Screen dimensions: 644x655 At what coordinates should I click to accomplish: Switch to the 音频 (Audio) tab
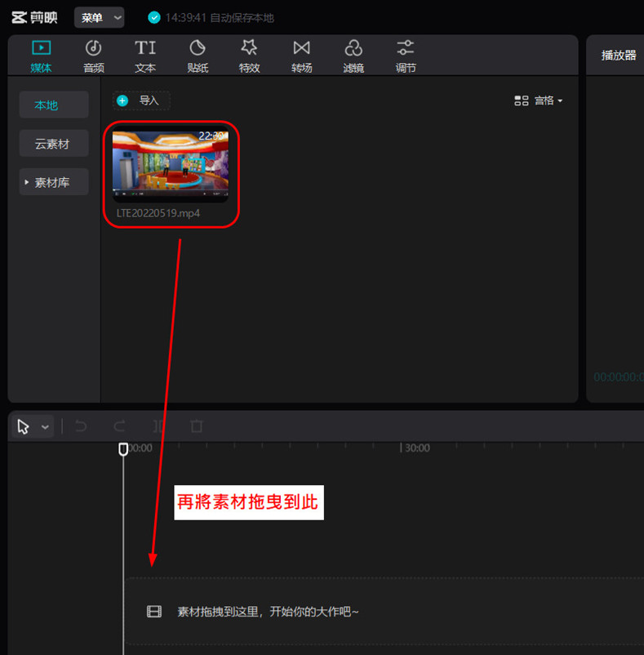[94, 56]
